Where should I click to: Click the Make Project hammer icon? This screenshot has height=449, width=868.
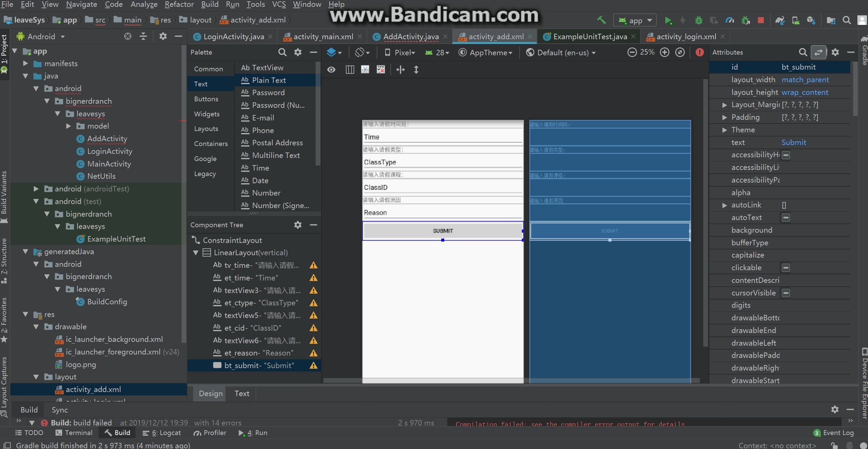[602, 20]
